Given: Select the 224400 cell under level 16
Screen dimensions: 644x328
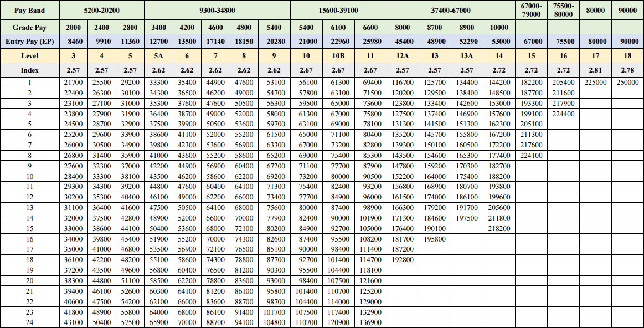Looking at the screenshot, I should point(563,114).
